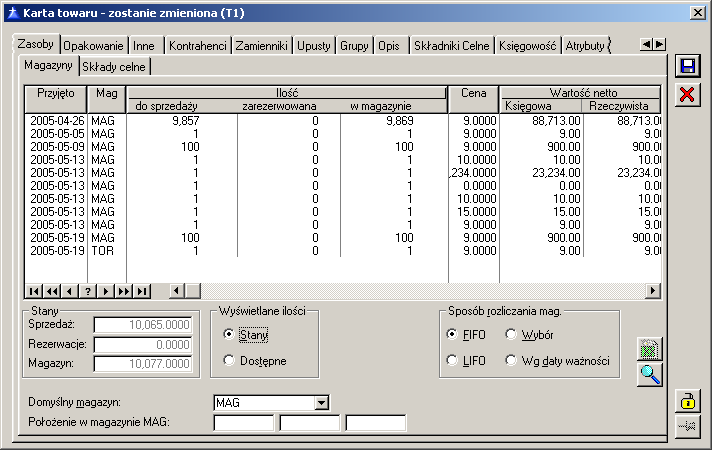The image size is (712, 450).
Task: Click the Rzeczywista column header
Action: [x=621, y=106]
